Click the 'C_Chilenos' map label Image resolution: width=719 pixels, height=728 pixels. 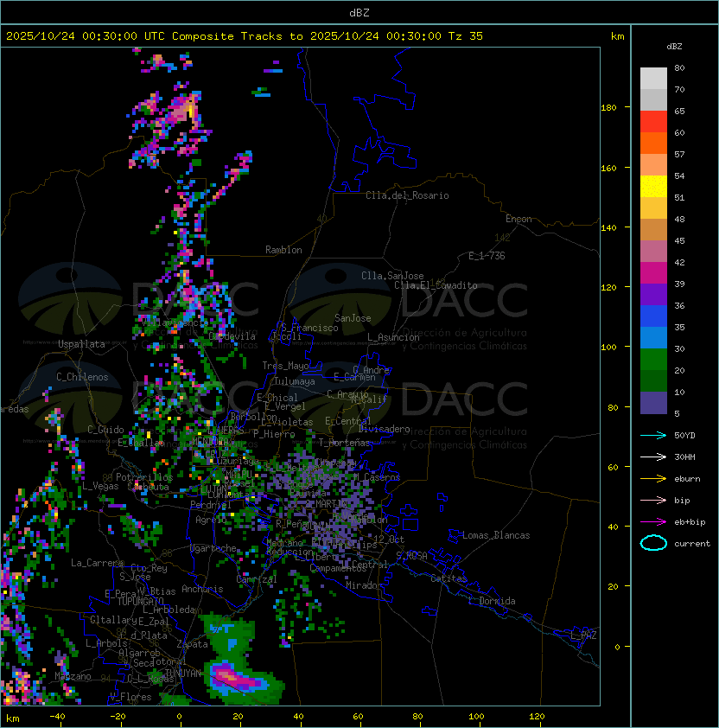[82, 377]
